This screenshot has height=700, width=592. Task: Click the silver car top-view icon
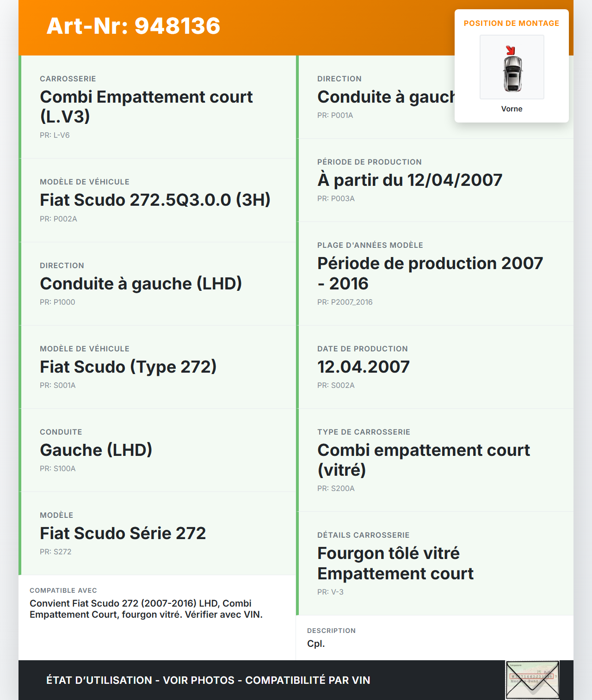click(512, 74)
